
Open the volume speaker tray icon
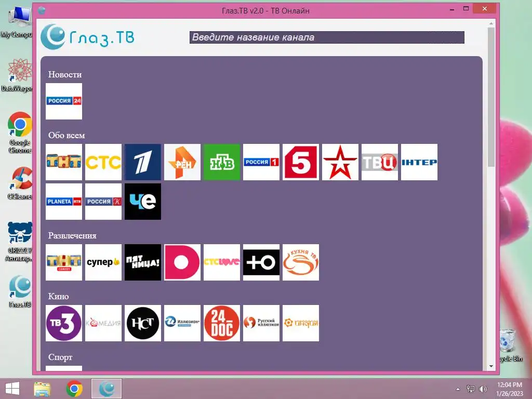483,389
